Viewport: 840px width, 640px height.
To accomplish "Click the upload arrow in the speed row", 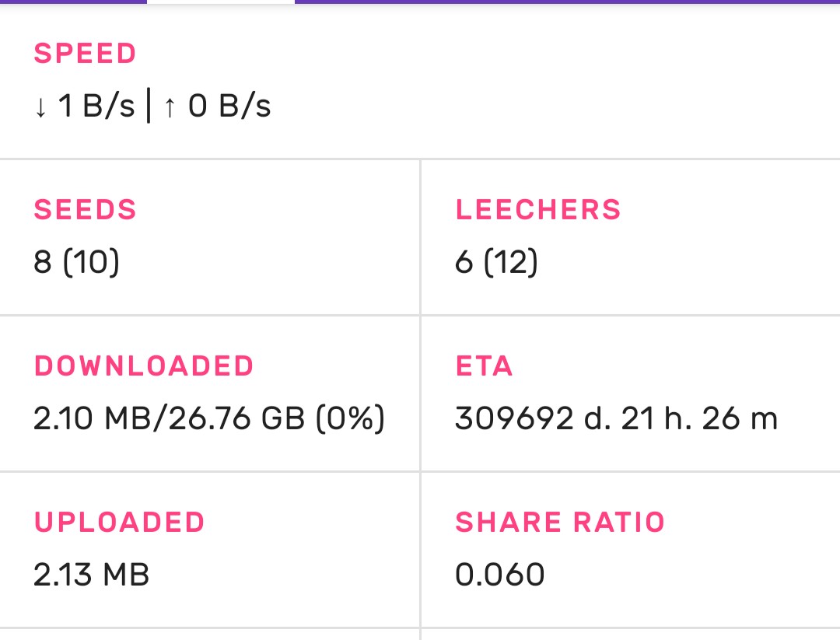I will 170,107.
